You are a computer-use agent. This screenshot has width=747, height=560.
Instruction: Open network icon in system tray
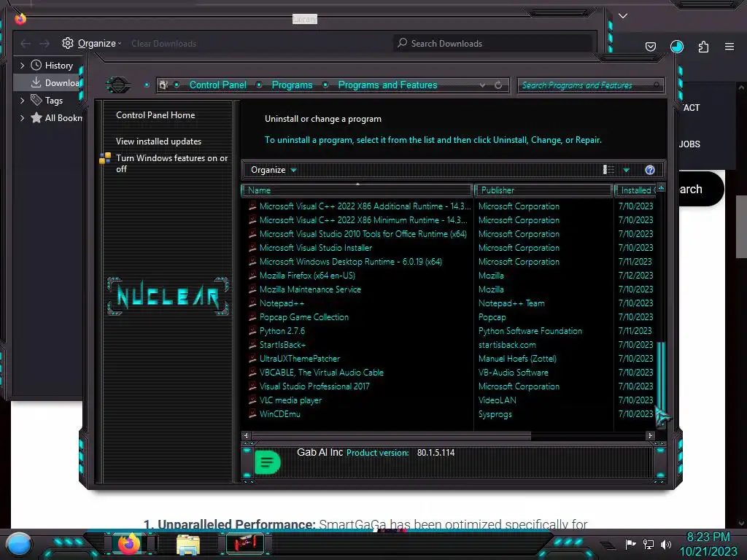point(648,544)
